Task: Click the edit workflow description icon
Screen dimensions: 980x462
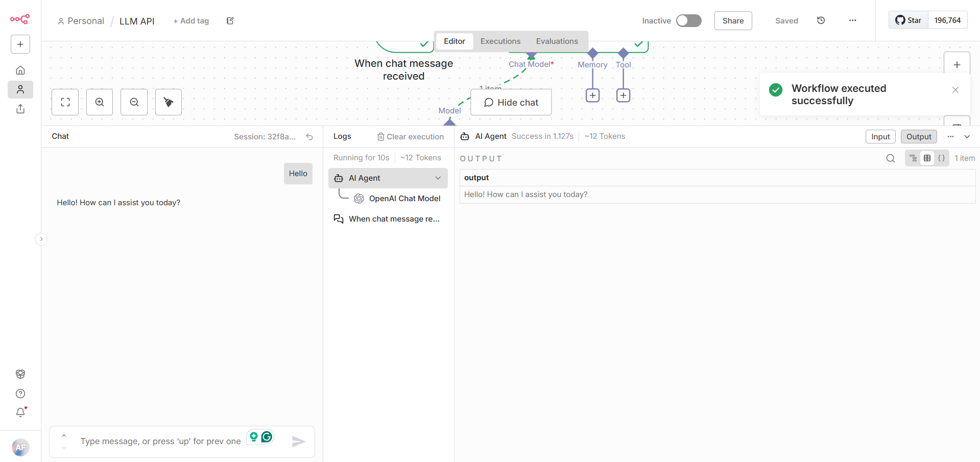Action: point(230,21)
